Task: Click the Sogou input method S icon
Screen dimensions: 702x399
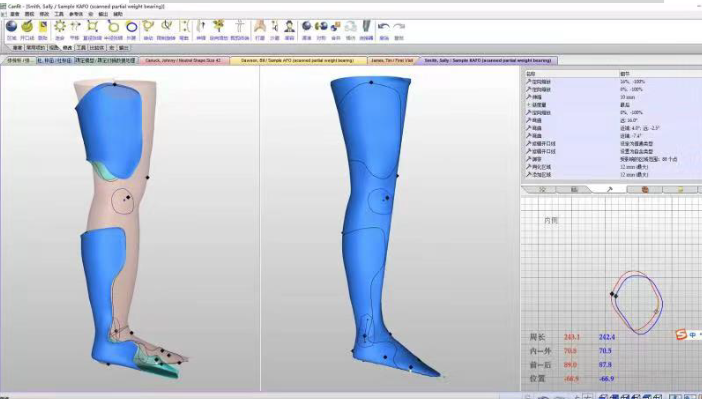Action: point(681,335)
